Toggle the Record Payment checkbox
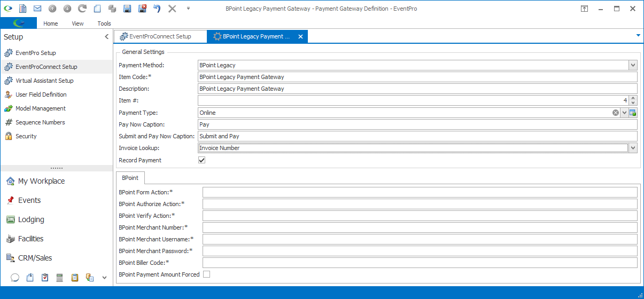Viewport: 644px width, 299px height. click(x=201, y=160)
